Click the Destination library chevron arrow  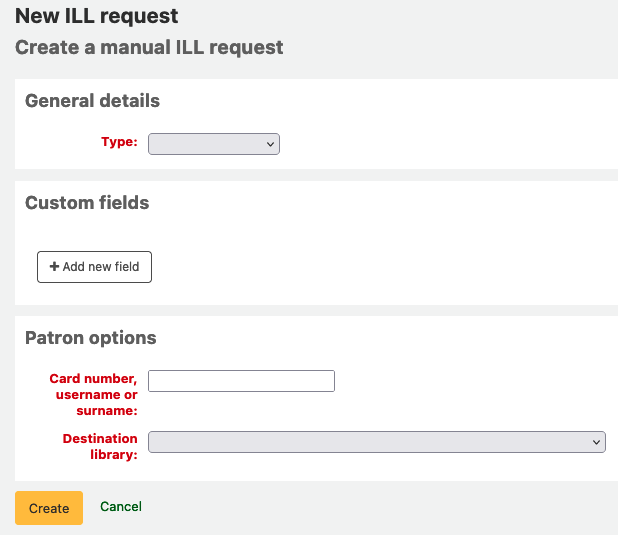tap(596, 442)
